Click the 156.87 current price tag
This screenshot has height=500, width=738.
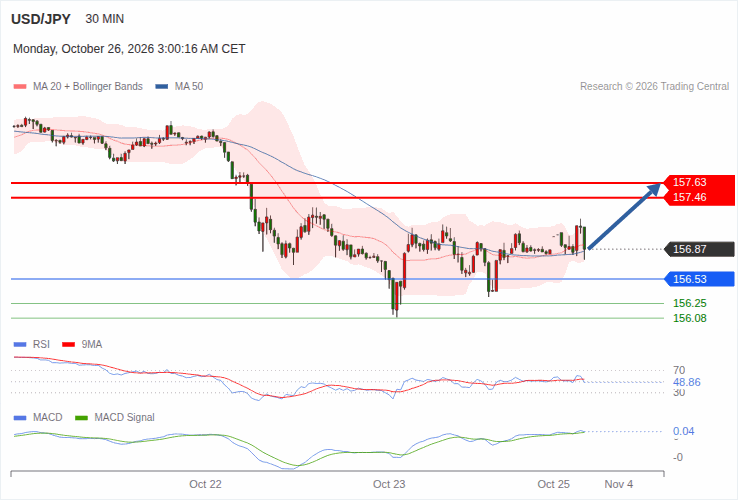click(699, 249)
